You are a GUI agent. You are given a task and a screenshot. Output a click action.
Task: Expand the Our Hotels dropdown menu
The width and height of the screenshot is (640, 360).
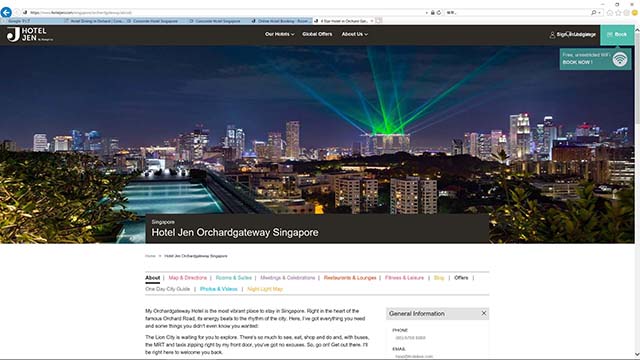(279, 34)
